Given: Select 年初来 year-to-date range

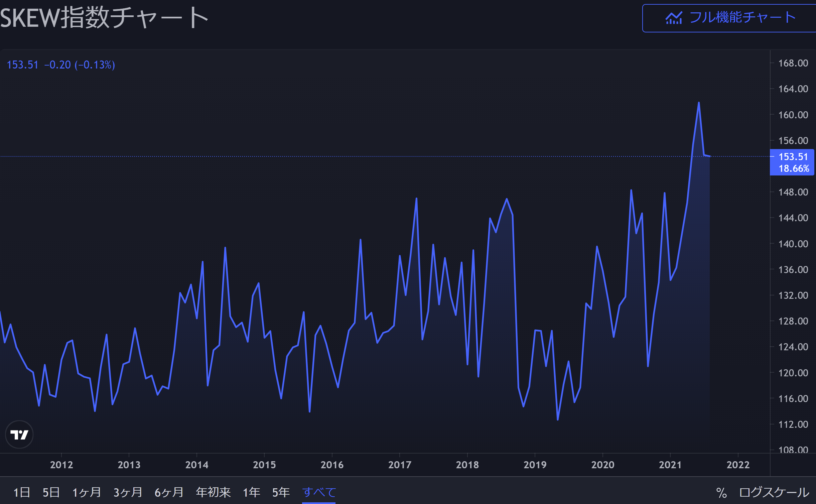Looking at the screenshot, I should pos(213,492).
